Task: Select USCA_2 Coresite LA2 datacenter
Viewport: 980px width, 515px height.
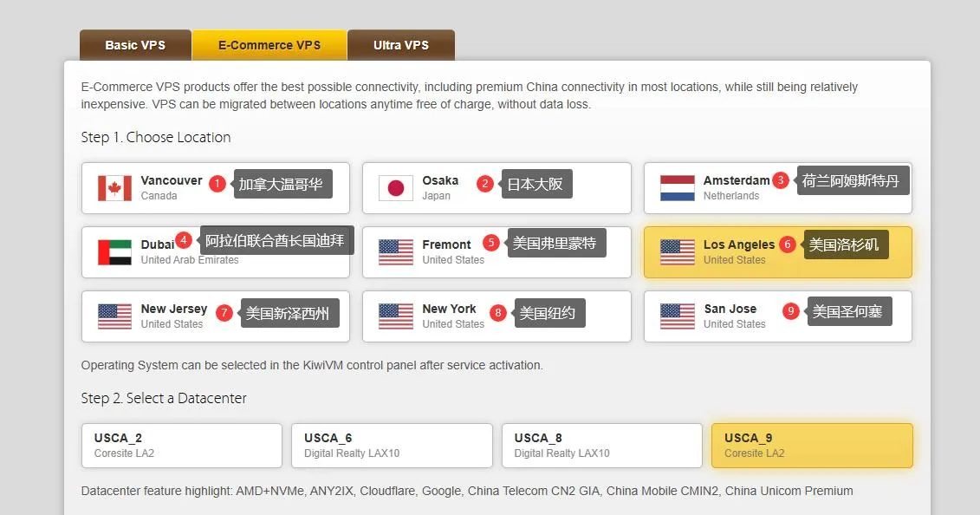Action: pos(182,446)
